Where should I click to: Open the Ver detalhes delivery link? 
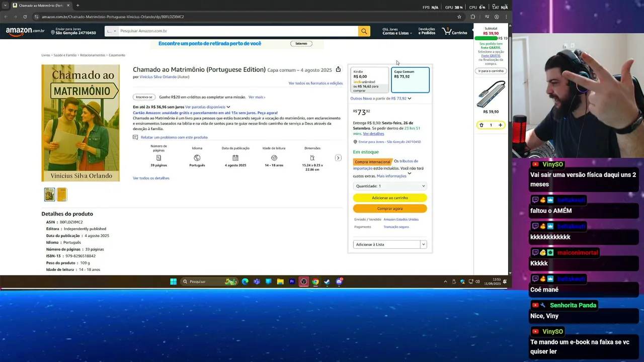tap(373, 134)
